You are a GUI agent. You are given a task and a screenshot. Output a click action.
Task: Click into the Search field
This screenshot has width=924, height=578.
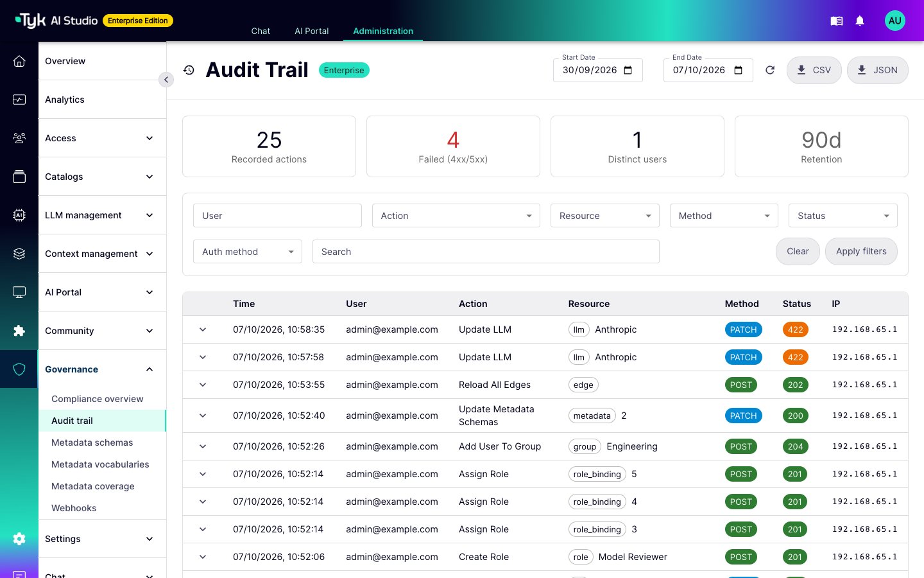point(486,252)
